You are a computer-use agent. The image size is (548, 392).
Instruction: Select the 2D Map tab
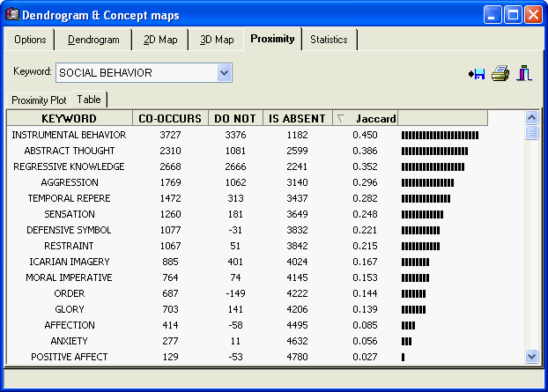[x=161, y=40]
